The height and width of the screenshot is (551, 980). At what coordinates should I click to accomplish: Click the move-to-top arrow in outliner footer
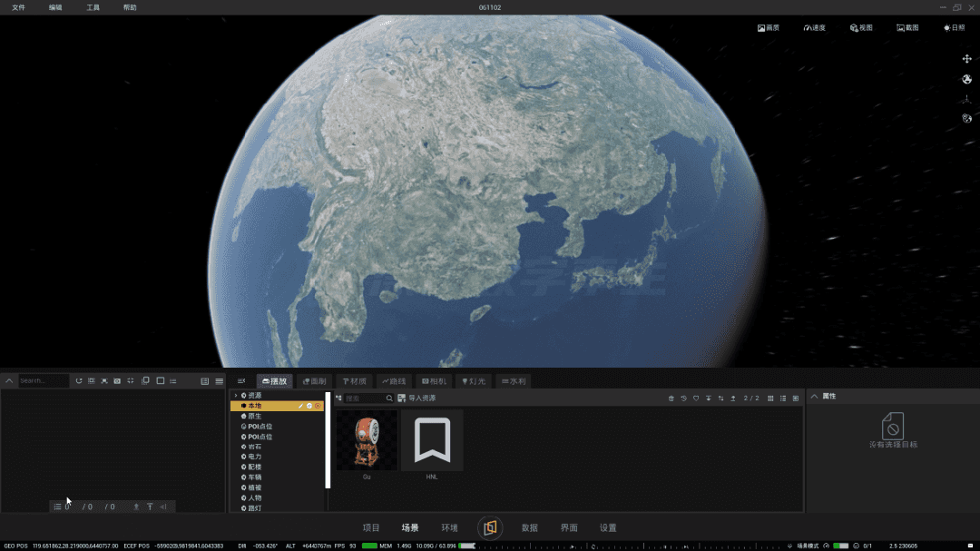pyautogui.click(x=150, y=507)
